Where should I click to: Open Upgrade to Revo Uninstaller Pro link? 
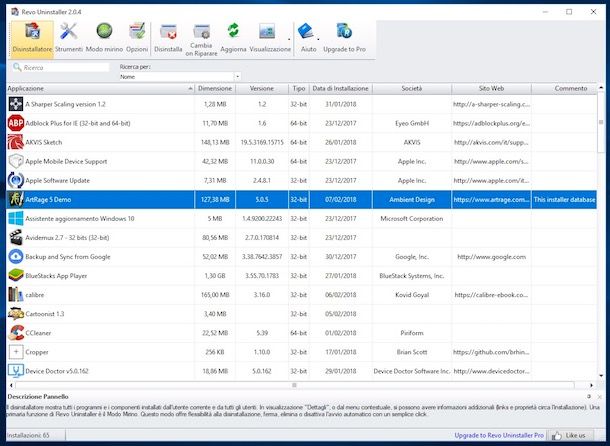[499, 435]
